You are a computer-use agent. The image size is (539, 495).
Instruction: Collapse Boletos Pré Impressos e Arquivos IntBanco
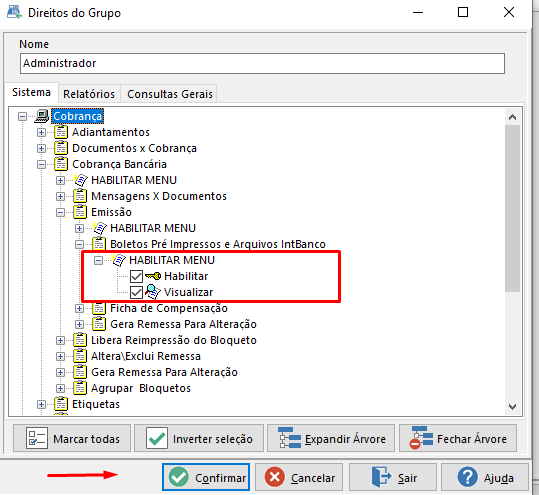(x=79, y=244)
